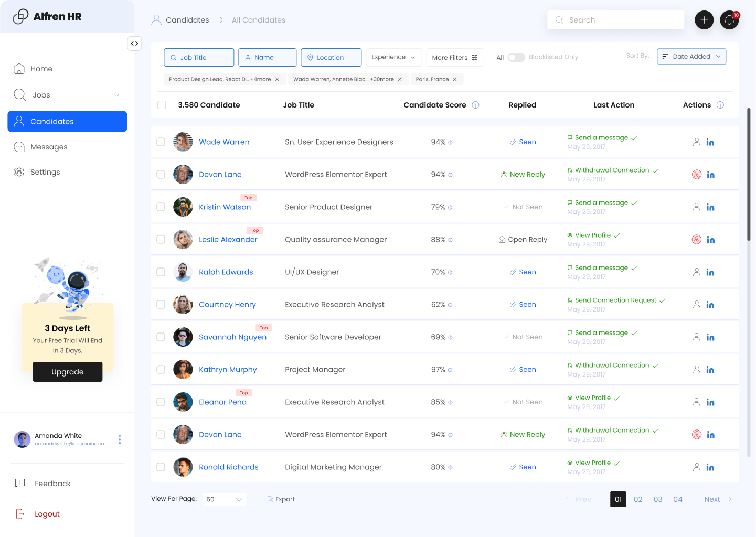
Task: Select the Kathryn Murphy row checkbox
Action: click(161, 370)
